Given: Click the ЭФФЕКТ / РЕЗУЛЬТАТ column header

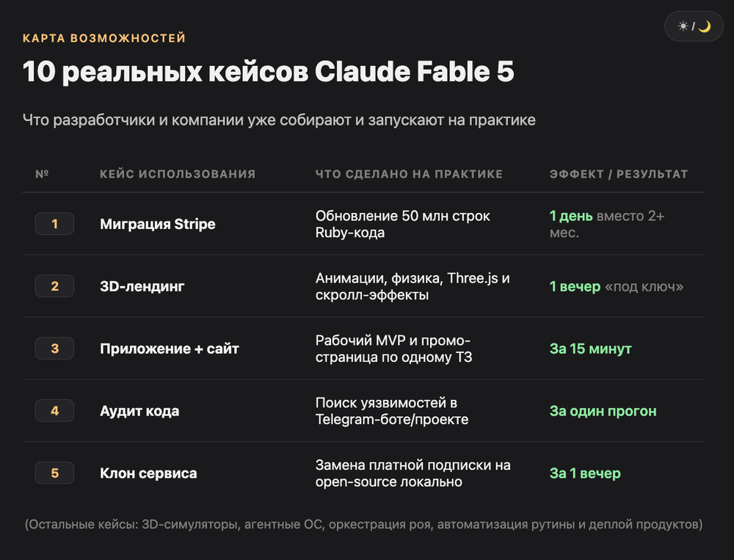Looking at the screenshot, I should coord(618,174).
